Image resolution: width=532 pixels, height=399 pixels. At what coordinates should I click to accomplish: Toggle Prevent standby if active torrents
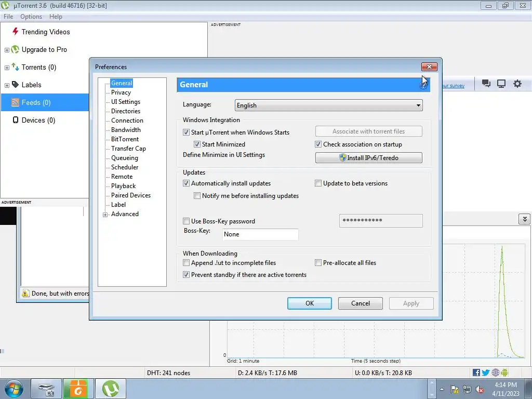pos(186,275)
